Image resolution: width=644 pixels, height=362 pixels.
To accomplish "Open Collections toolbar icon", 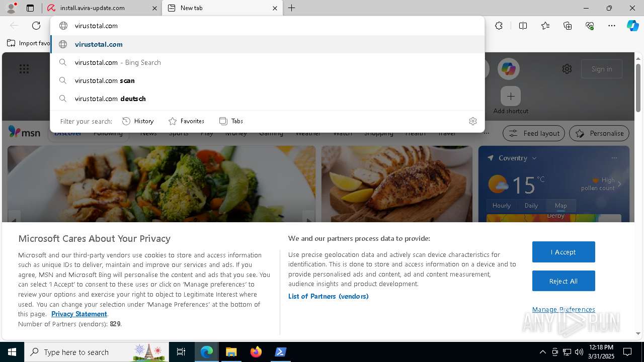I will pyautogui.click(x=568, y=26).
